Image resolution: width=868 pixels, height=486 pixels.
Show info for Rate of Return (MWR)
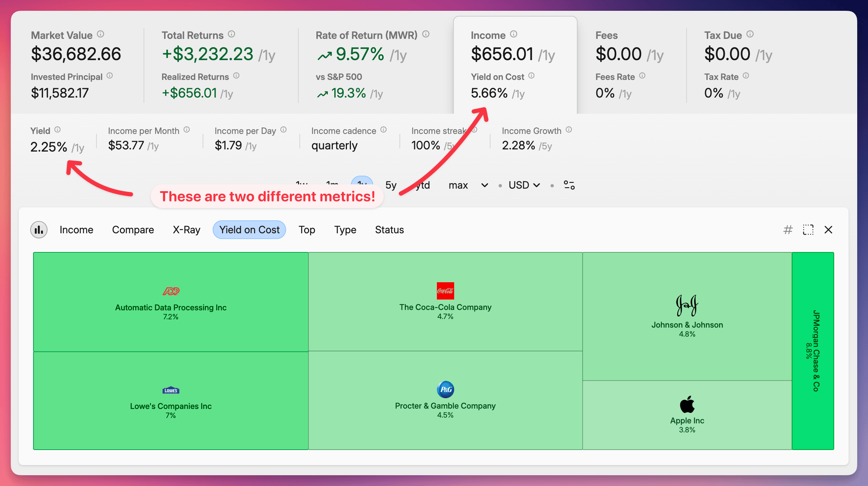426,34
